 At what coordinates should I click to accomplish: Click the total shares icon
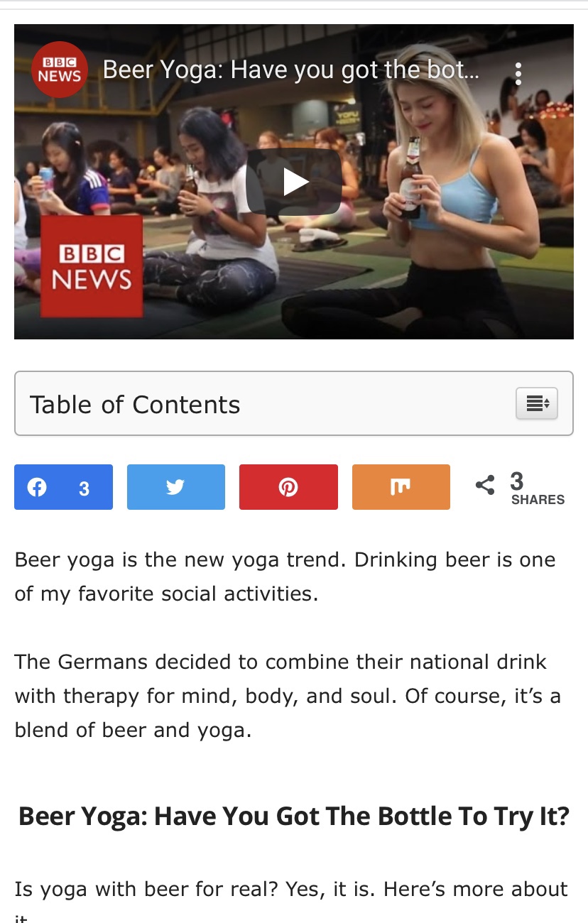point(485,486)
